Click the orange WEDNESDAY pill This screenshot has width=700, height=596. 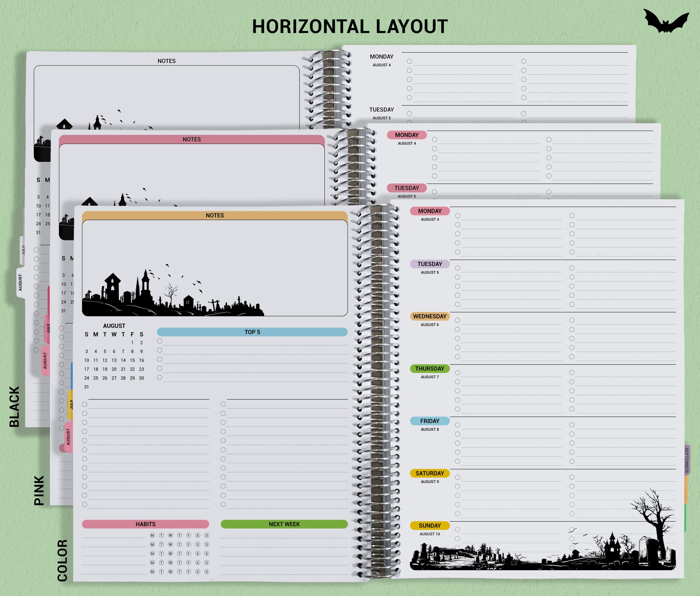(430, 316)
